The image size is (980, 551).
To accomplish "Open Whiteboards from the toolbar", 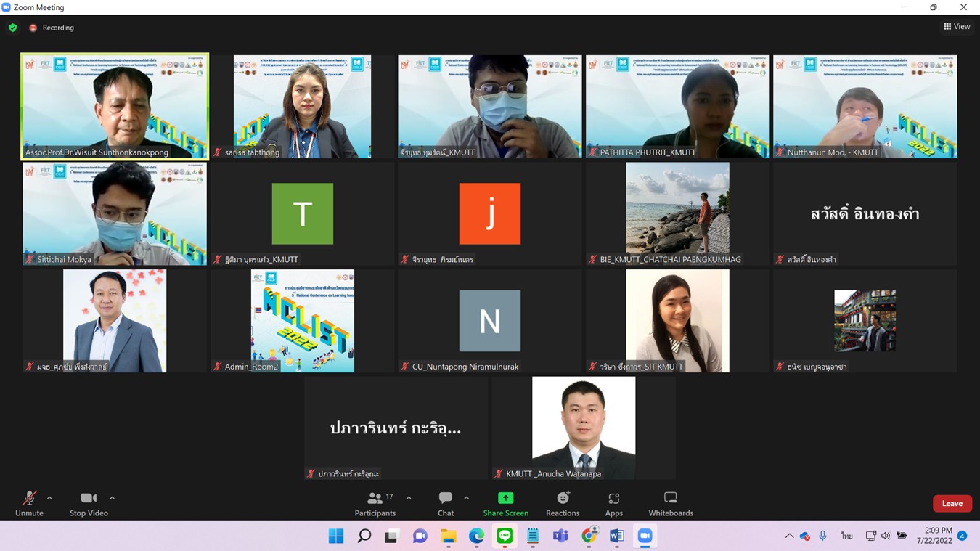I will click(670, 503).
